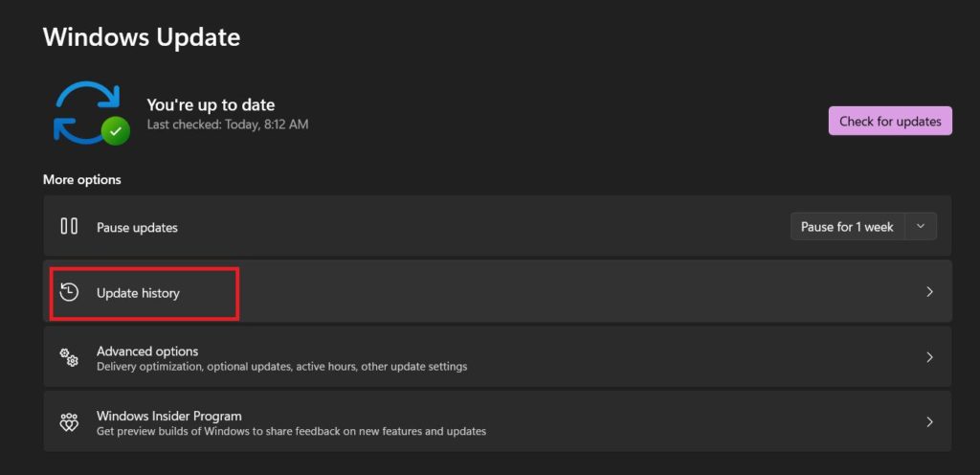Screen dimensions: 980x475
Task: Open Update history using its right chevron
Action: click(929, 292)
